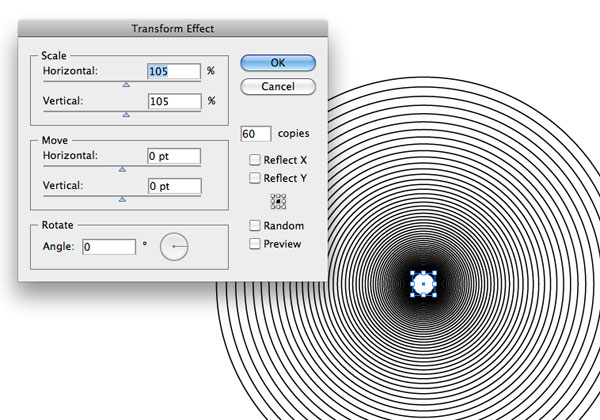The height and width of the screenshot is (420, 600).
Task: Click the reference point locator grid
Action: pos(278,201)
